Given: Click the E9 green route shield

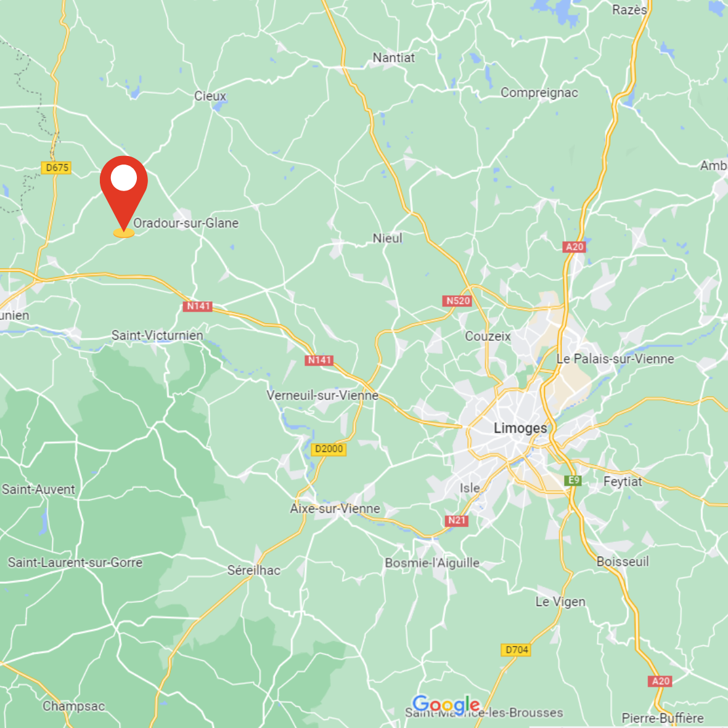Looking at the screenshot, I should (x=573, y=480).
